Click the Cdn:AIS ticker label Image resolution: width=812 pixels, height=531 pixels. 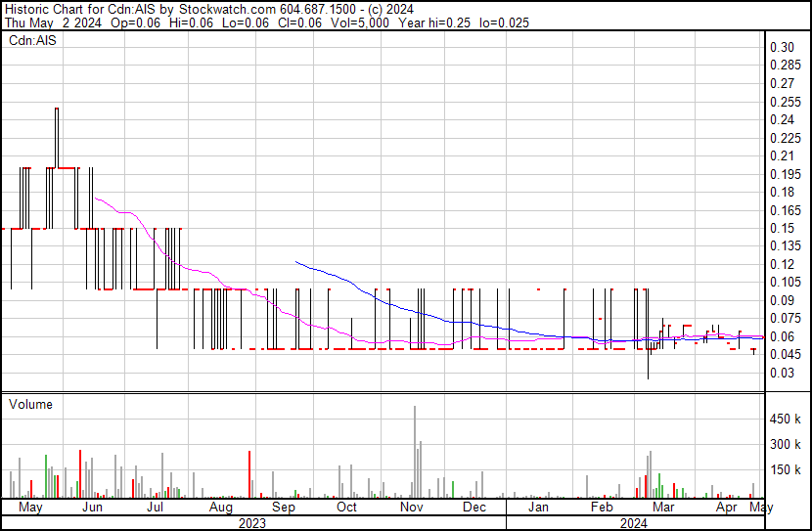point(31,41)
